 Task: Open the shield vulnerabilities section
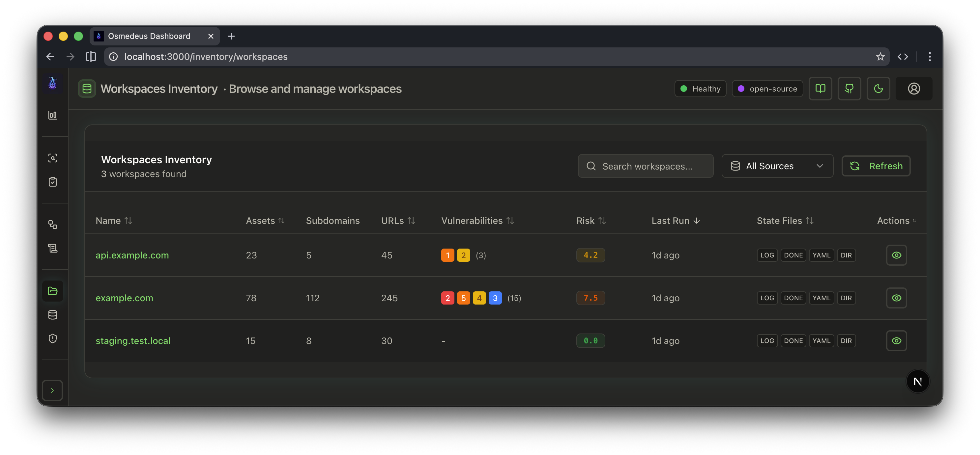[x=52, y=338]
